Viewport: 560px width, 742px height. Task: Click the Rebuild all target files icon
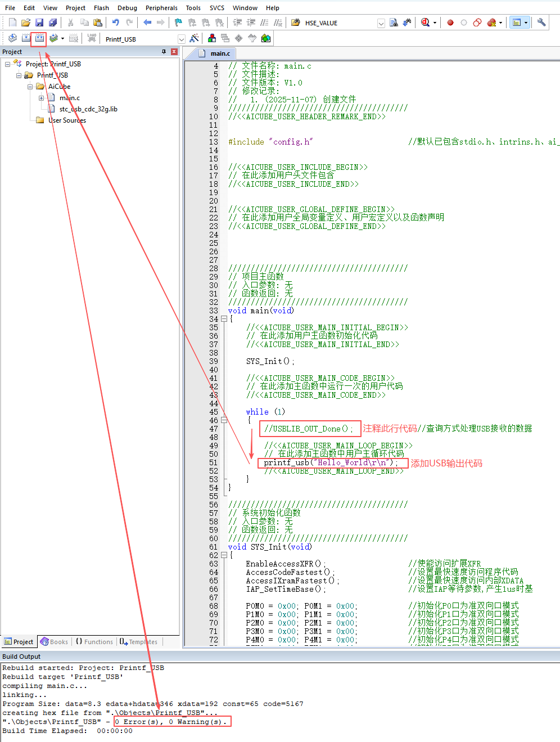tap(39, 38)
